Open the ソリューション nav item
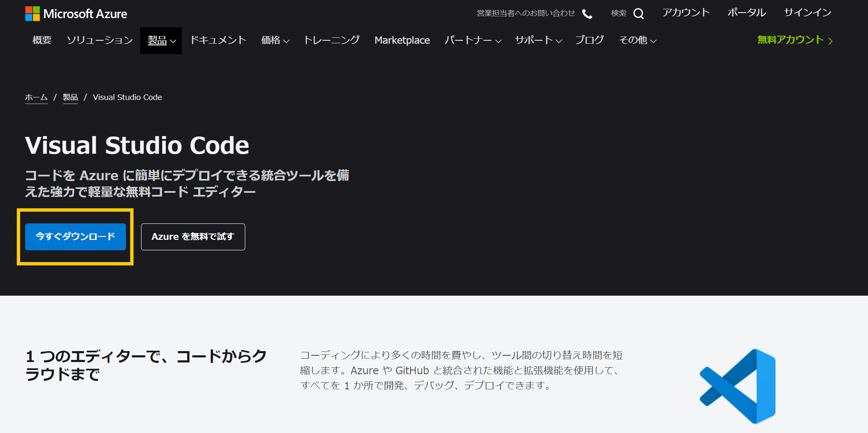The width and height of the screenshot is (868, 433). click(x=100, y=40)
